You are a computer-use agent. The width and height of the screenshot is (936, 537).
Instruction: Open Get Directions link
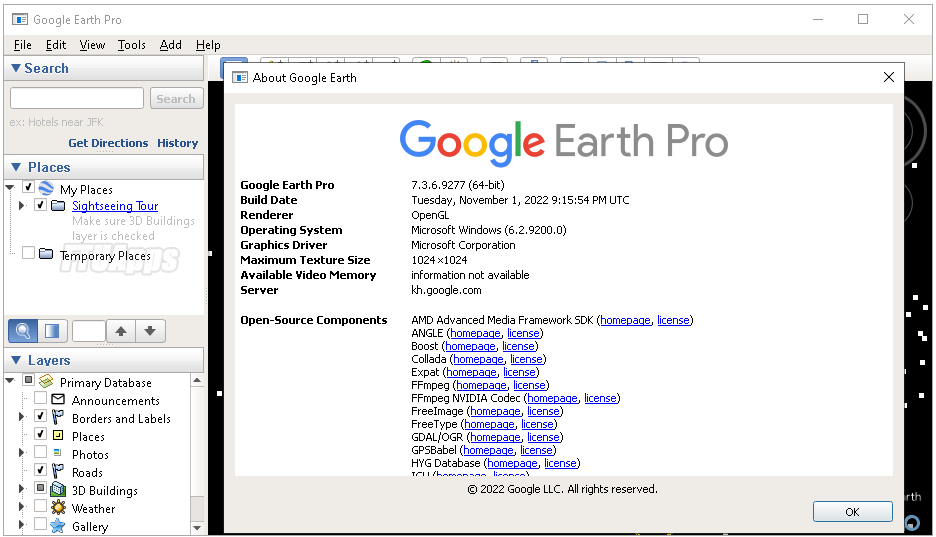[x=108, y=143]
